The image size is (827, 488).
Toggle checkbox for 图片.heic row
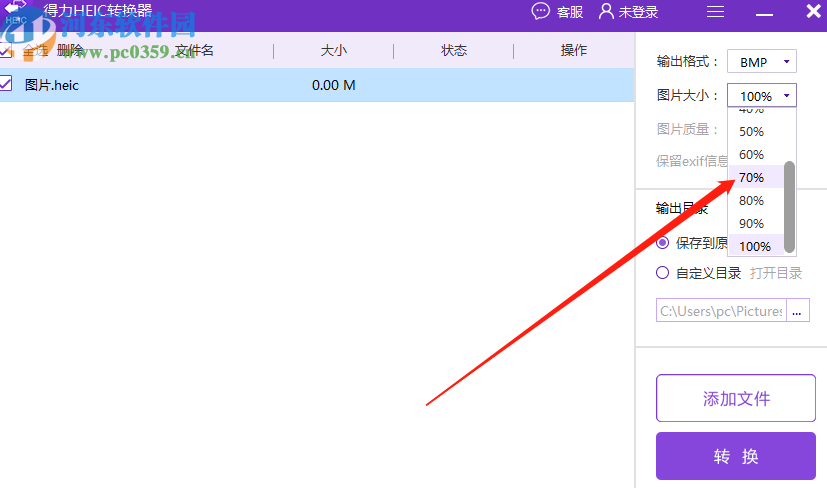pos(6,83)
